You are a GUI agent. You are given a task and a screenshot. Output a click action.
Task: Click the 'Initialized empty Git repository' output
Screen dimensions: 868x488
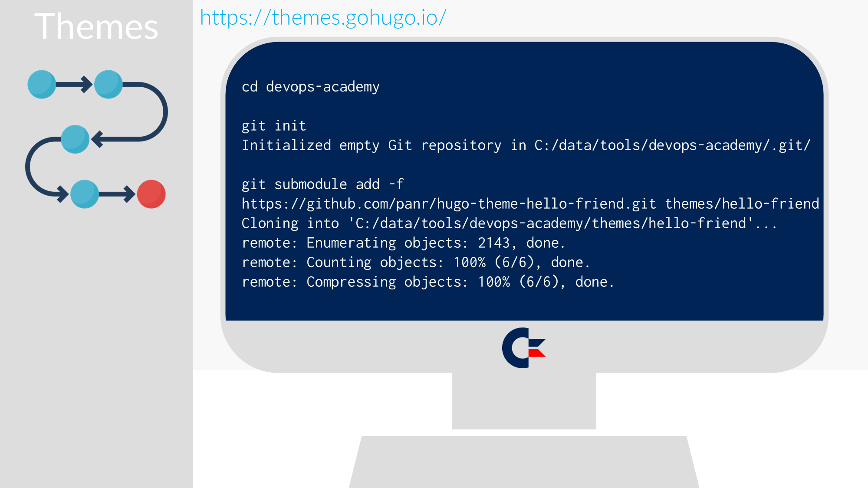[x=526, y=145]
